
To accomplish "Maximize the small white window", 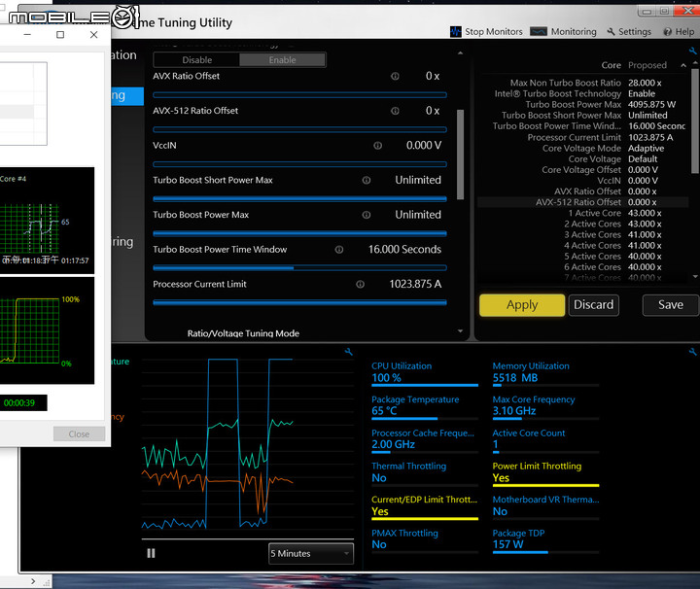I will click(x=60, y=34).
